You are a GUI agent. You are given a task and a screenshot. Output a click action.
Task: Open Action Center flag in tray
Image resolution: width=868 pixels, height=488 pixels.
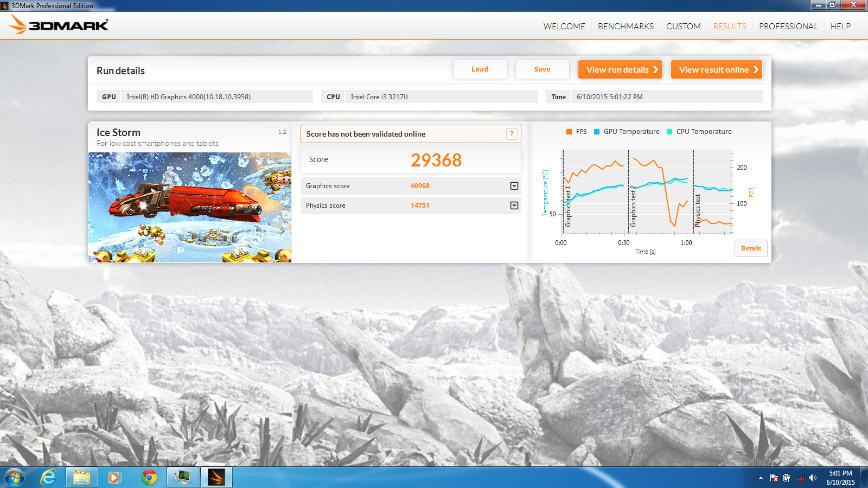(x=774, y=478)
